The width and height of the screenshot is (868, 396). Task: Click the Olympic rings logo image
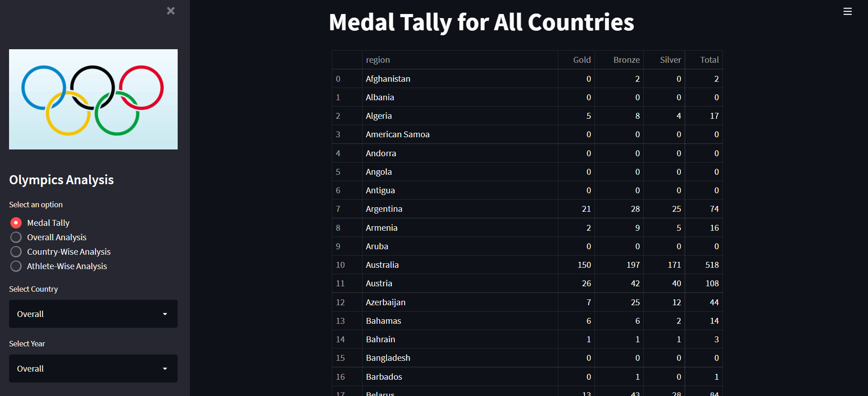(93, 99)
